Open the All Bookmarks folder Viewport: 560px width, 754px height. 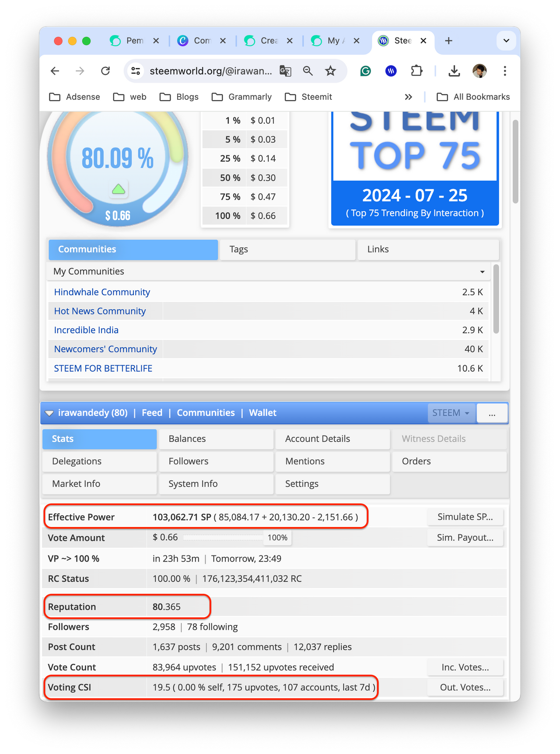click(473, 97)
